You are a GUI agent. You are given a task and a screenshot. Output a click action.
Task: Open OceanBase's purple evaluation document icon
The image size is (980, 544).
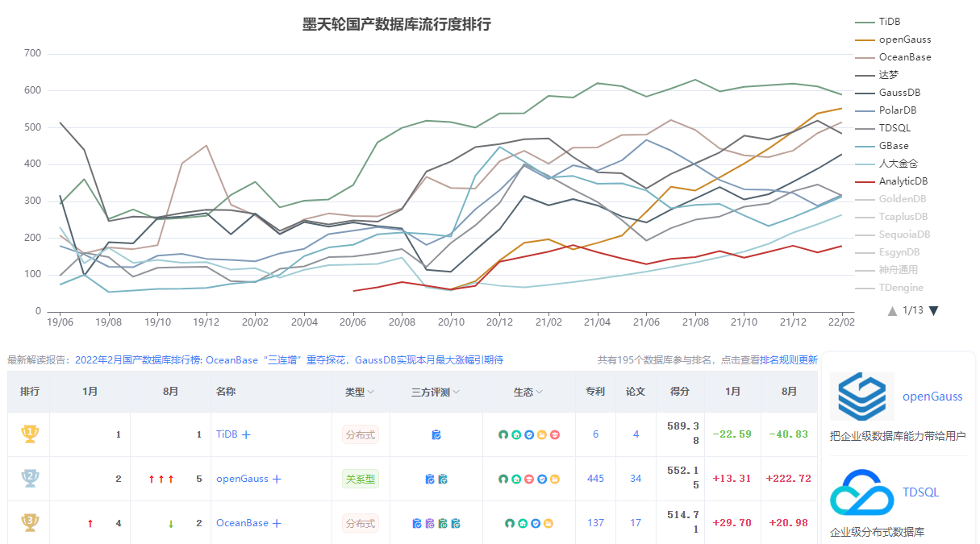pos(430,523)
